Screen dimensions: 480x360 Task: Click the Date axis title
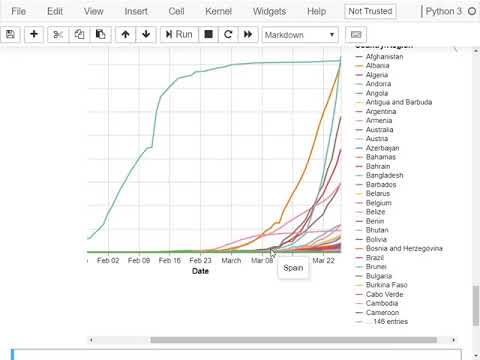click(200, 271)
